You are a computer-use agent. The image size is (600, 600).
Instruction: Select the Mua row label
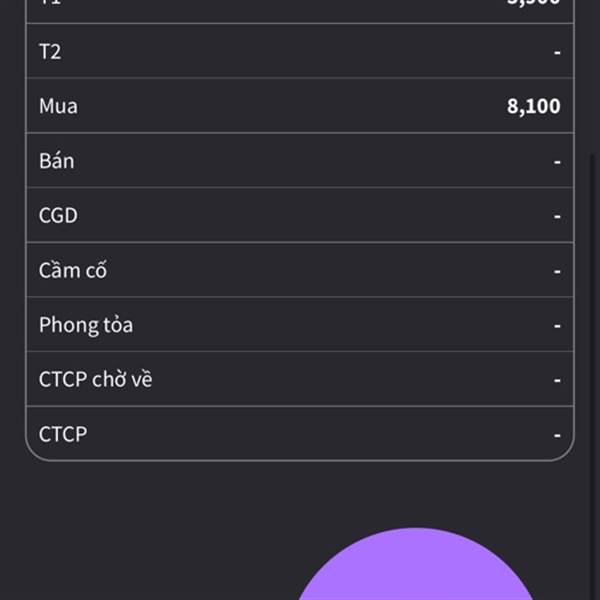click(x=59, y=106)
